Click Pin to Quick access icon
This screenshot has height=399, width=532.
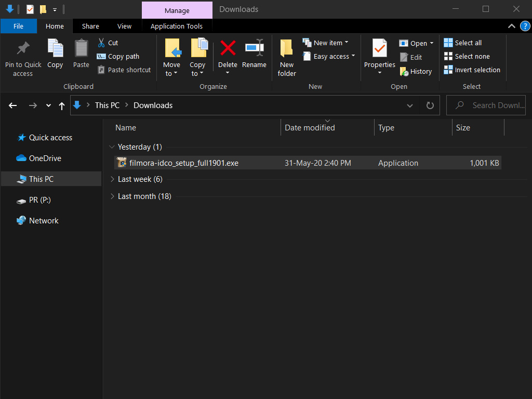[x=23, y=49]
